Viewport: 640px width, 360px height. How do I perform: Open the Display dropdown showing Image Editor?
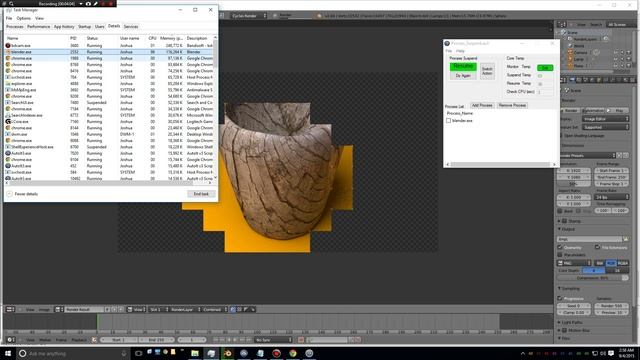605,119
